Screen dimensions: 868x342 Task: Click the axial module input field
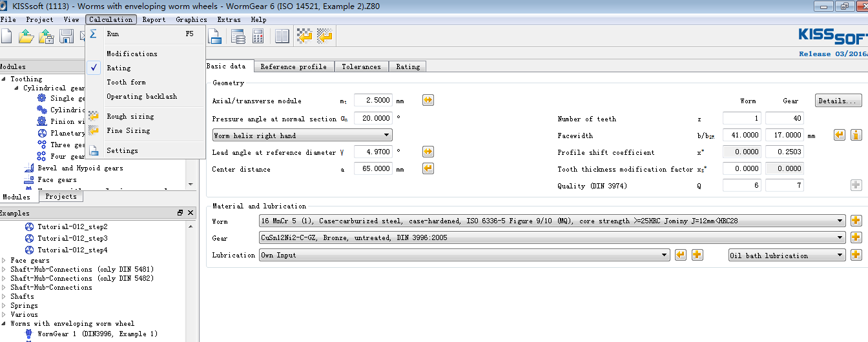pos(373,101)
